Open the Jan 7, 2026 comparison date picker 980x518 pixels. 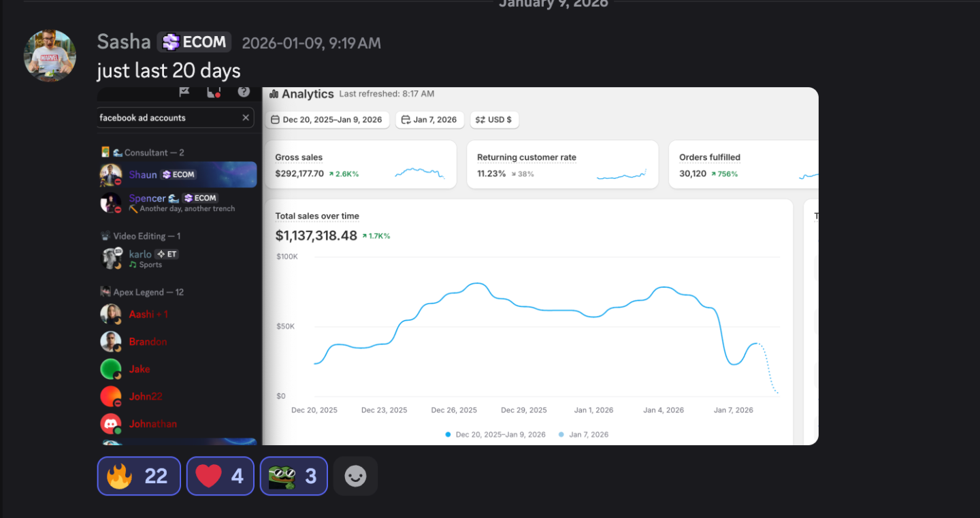tap(429, 120)
